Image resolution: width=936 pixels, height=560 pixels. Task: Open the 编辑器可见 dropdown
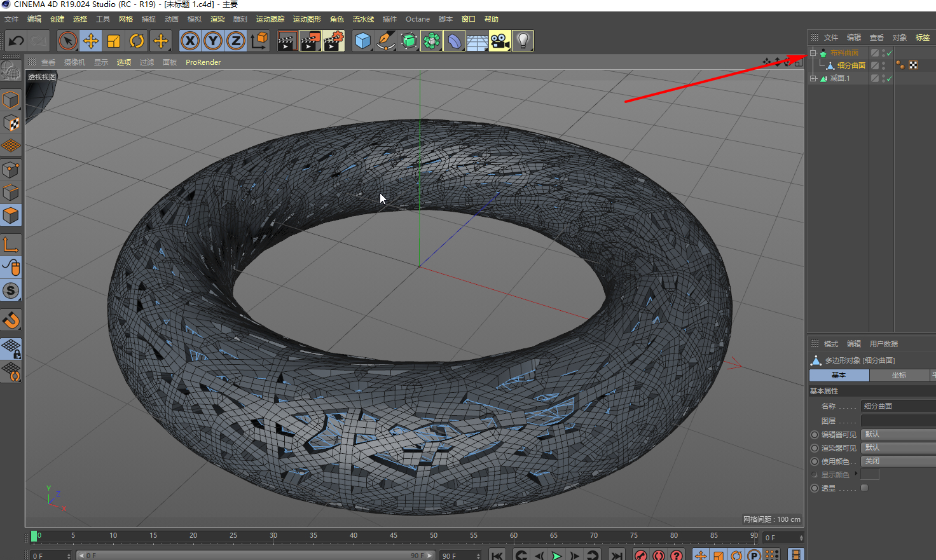pyautogui.click(x=898, y=435)
